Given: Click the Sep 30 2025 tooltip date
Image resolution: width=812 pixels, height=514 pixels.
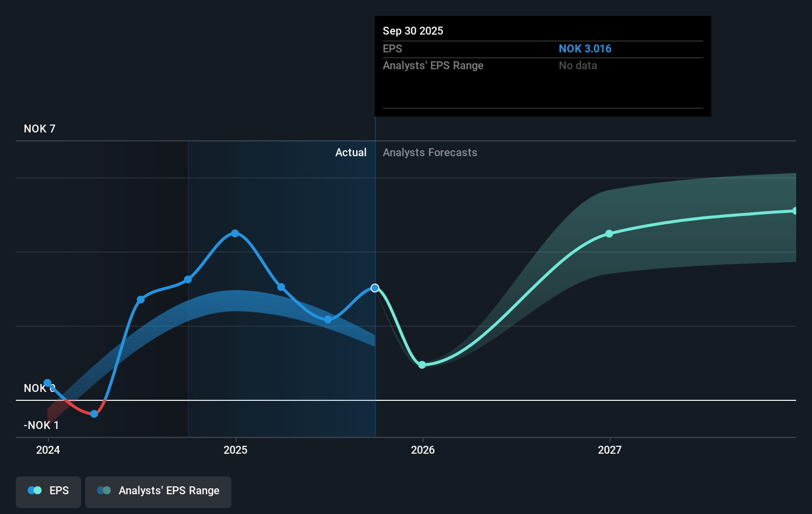Looking at the screenshot, I should pyautogui.click(x=413, y=31).
